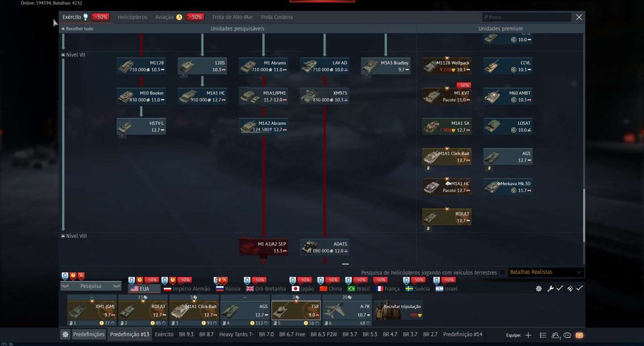
Task: Select the M3A3 Bradley vehicle card
Action: point(386,66)
